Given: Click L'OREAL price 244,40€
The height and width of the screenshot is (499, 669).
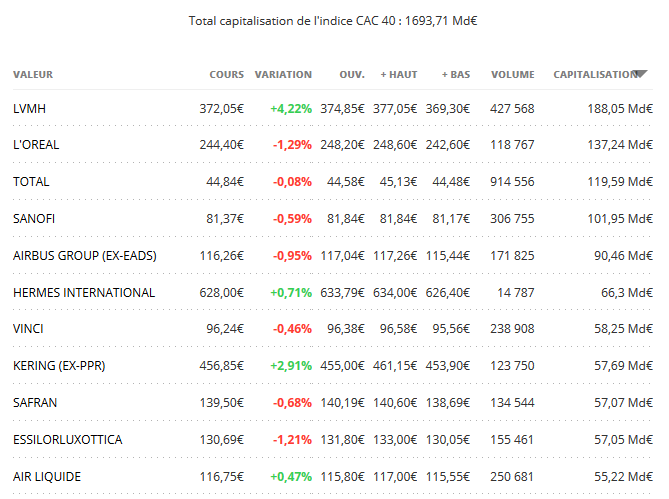Looking at the screenshot, I should click(221, 145).
